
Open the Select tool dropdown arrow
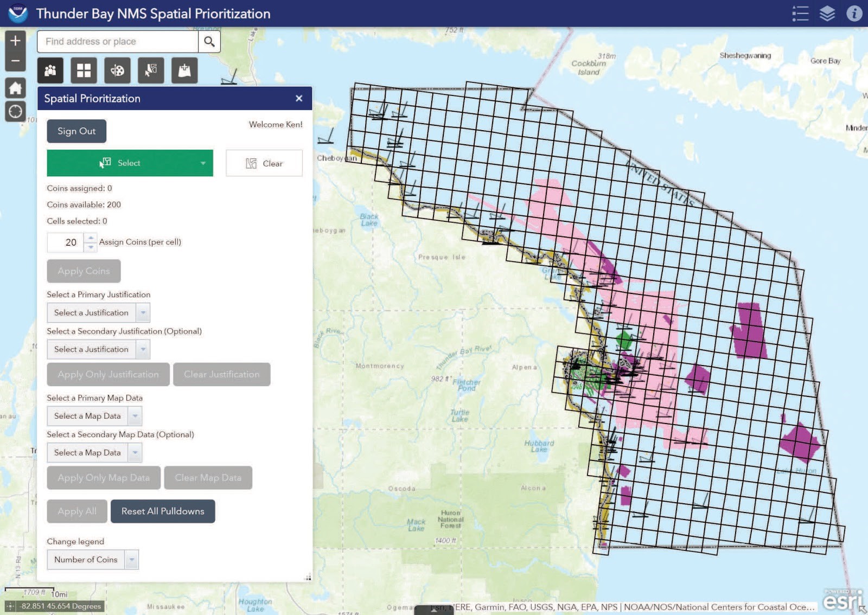coord(203,163)
